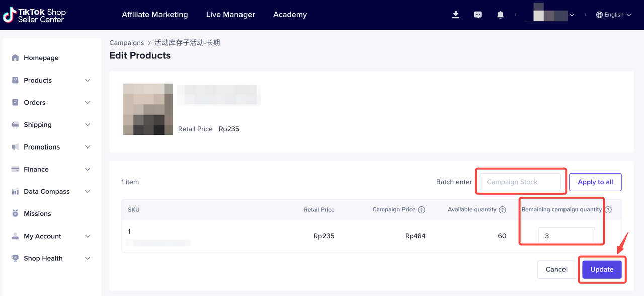Open the English language dropdown

pos(613,15)
